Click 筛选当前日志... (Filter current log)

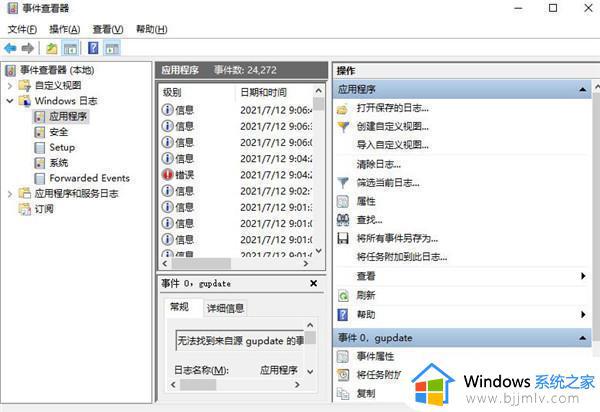point(387,182)
